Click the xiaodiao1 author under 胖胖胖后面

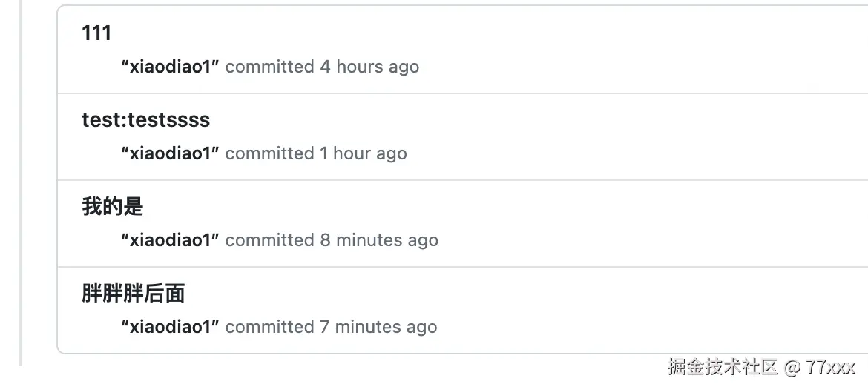click(x=170, y=327)
